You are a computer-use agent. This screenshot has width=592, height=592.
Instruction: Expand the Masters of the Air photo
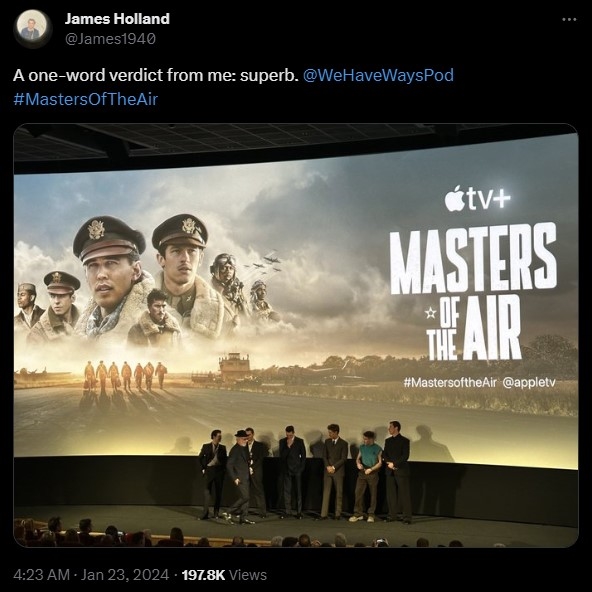[296, 335]
